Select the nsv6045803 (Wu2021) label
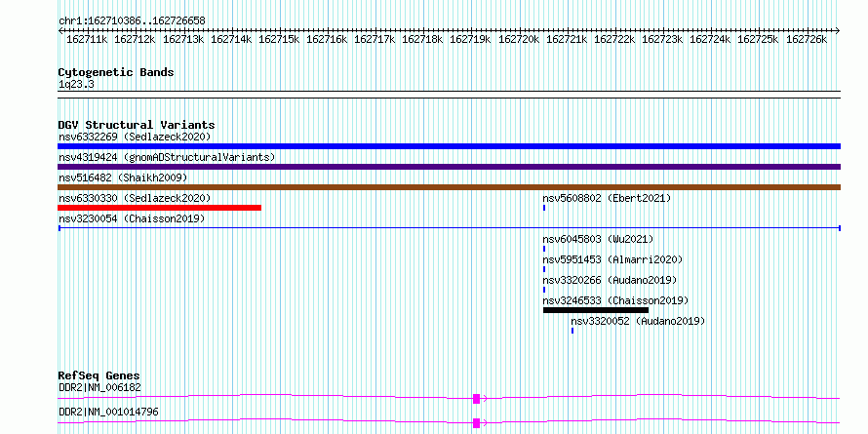Image resolution: width=868 pixels, height=434 pixels. click(x=598, y=239)
